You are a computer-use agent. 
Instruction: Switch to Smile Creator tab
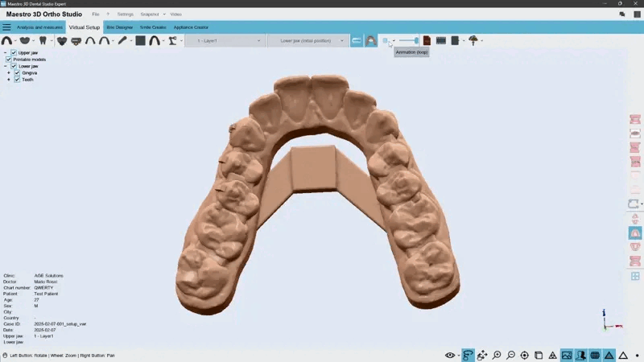pos(153,27)
